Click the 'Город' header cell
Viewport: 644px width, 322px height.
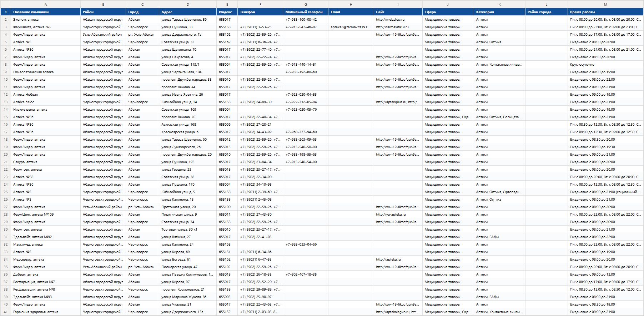[142, 12]
